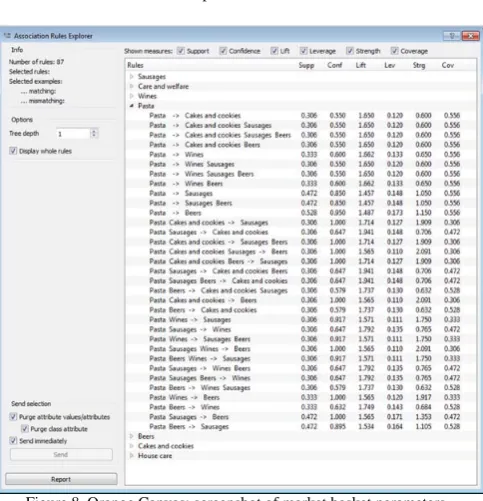Expand the Sausages rule group
The image size is (483, 501).
132,77
